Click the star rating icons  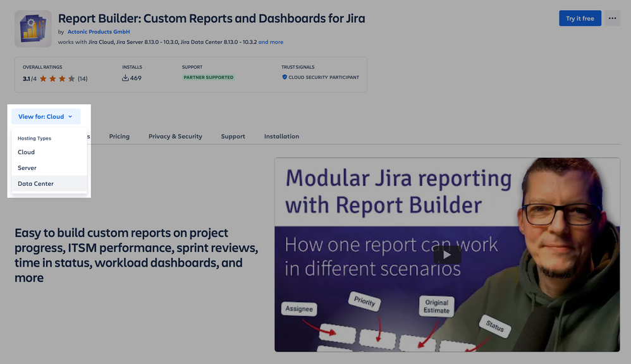point(57,79)
